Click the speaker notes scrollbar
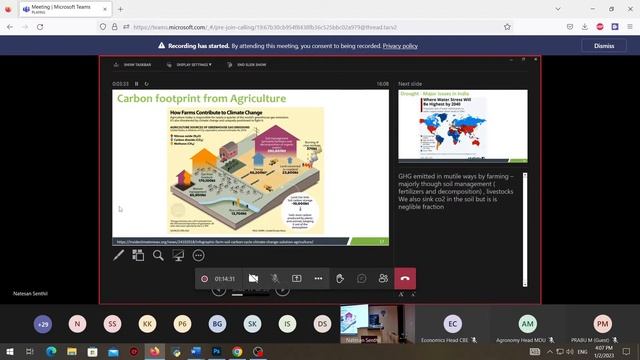The height and width of the screenshot is (360, 640). click(x=525, y=230)
